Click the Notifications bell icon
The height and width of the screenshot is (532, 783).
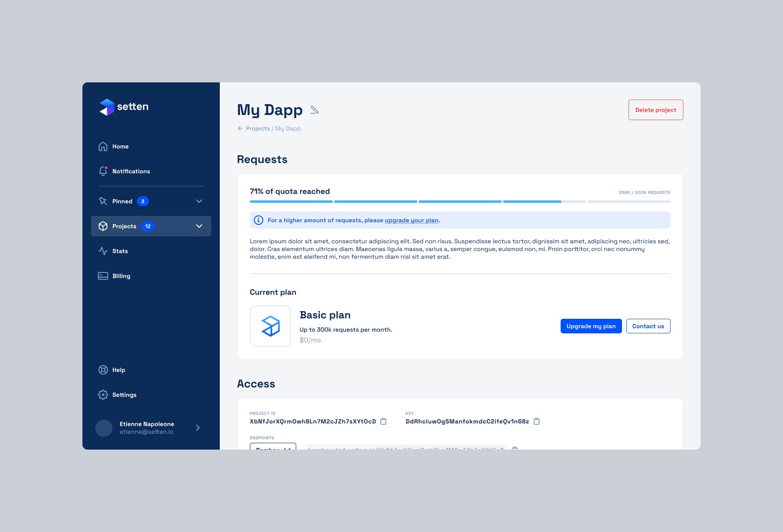103,171
